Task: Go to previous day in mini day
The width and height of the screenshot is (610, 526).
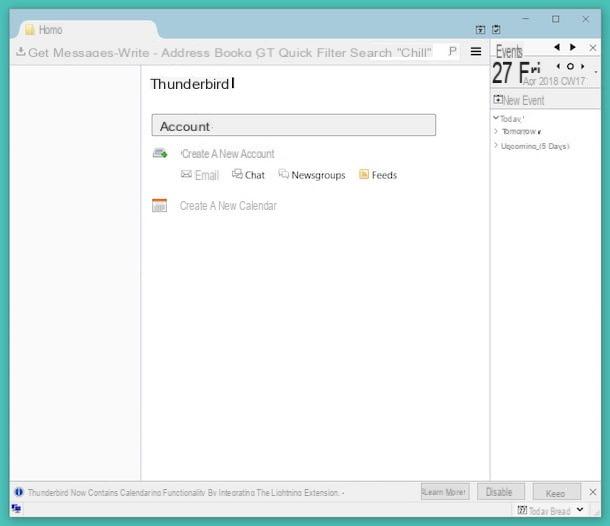Action: 559,67
